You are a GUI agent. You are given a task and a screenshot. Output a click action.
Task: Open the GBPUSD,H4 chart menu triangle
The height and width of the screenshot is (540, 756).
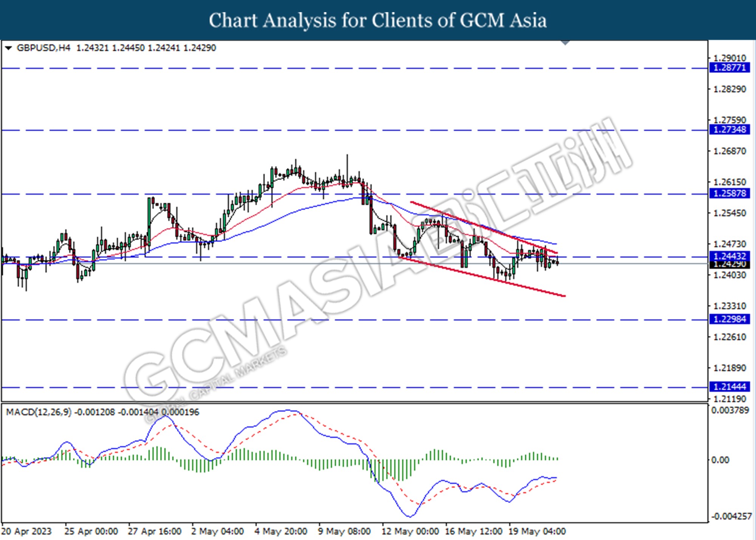coord(8,48)
